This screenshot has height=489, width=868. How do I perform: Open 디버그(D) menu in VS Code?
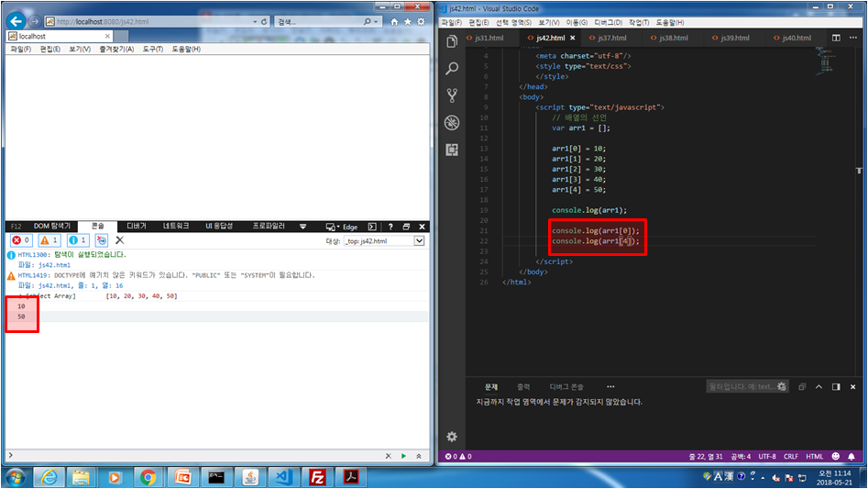(608, 23)
